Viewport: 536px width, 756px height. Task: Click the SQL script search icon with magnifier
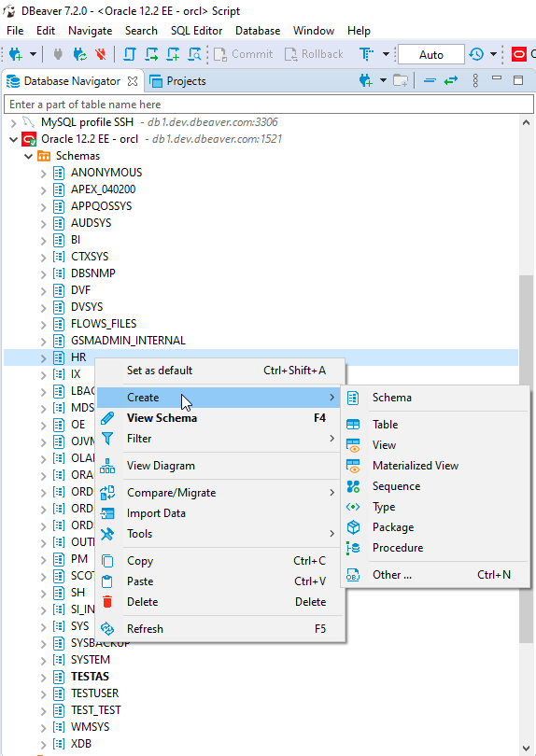click(x=195, y=54)
